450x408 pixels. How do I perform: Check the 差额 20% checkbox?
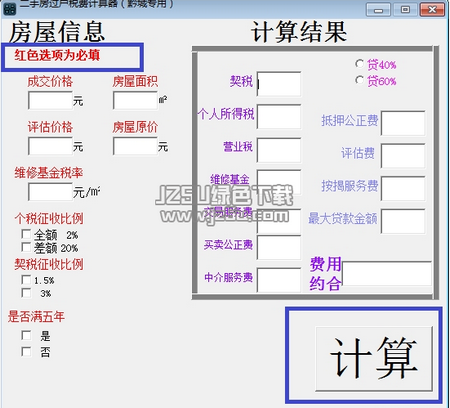click(26, 247)
